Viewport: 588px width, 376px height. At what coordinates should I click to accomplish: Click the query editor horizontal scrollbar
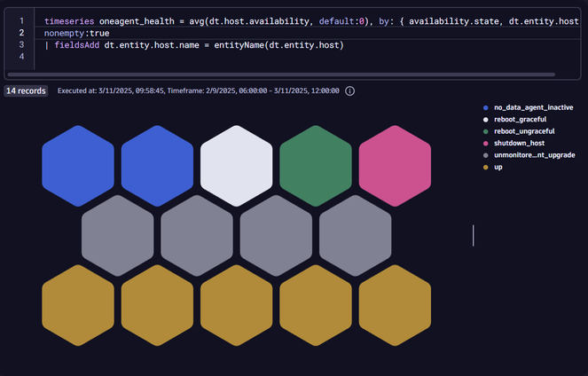pos(293,75)
